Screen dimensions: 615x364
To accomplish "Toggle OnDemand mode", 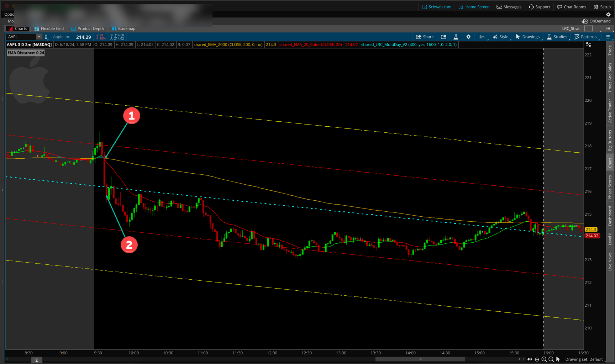I will (x=596, y=21).
